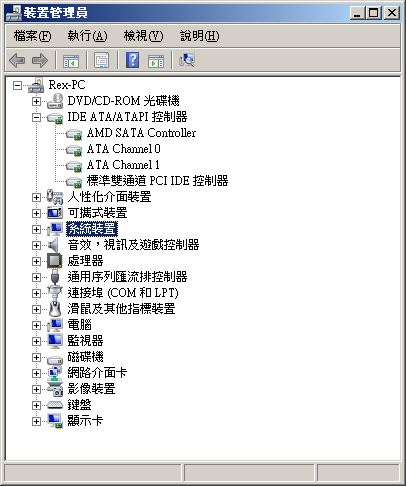
Task: Click the mouse icon for 滑鼠及其他指標裝置
Action: (55, 309)
